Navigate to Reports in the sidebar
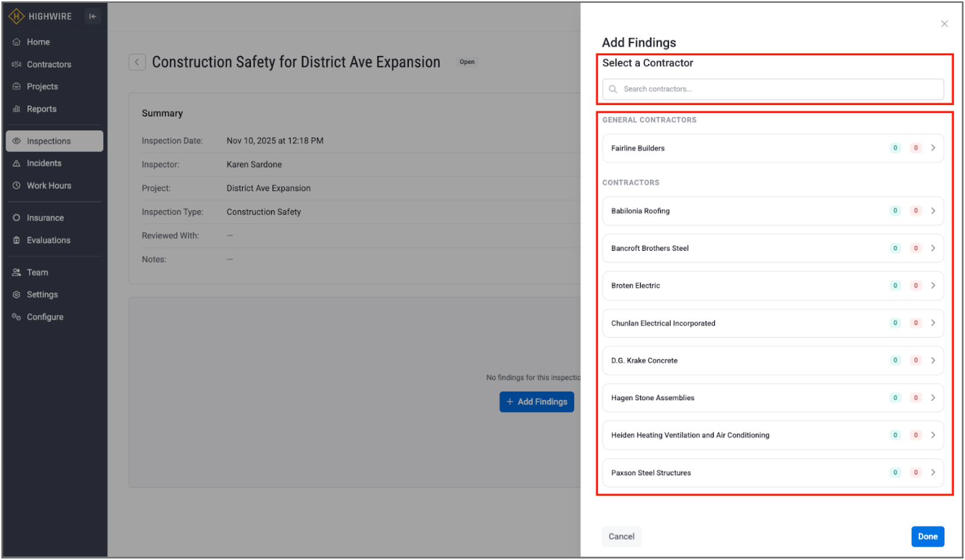This screenshot has width=965, height=560. click(x=42, y=109)
